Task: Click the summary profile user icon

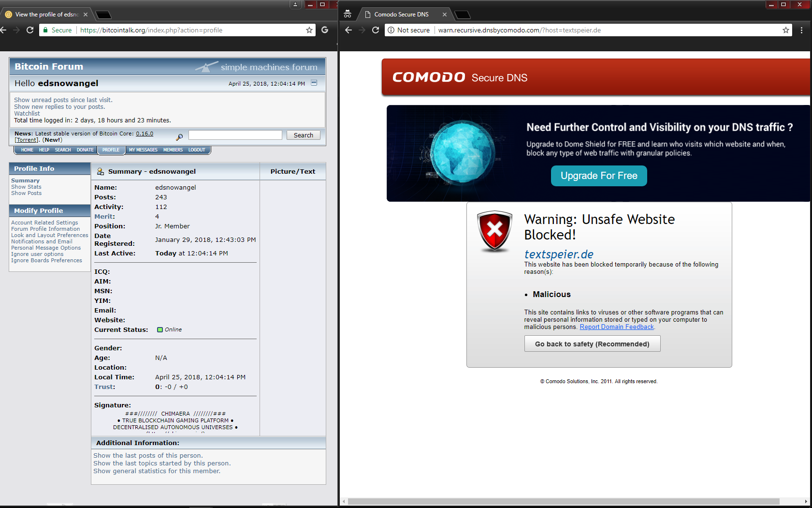Action: tap(101, 171)
